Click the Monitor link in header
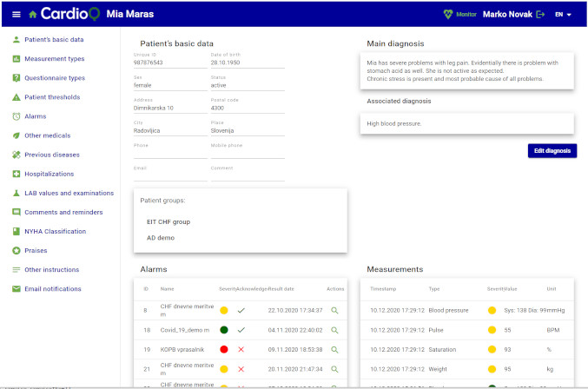Screen dimensions: 588x389 point(466,14)
